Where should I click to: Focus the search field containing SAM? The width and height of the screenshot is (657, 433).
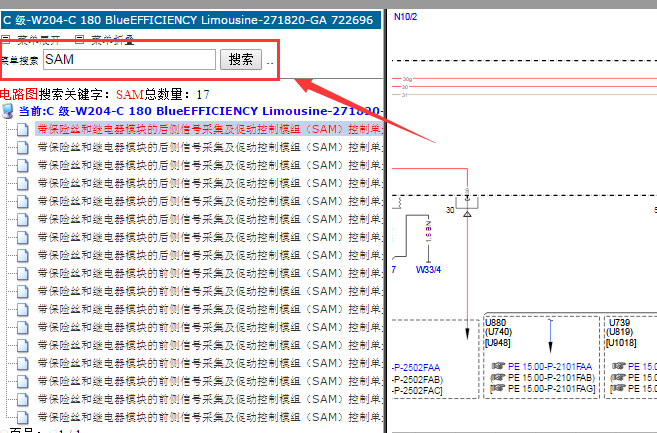[x=129, y=60]
